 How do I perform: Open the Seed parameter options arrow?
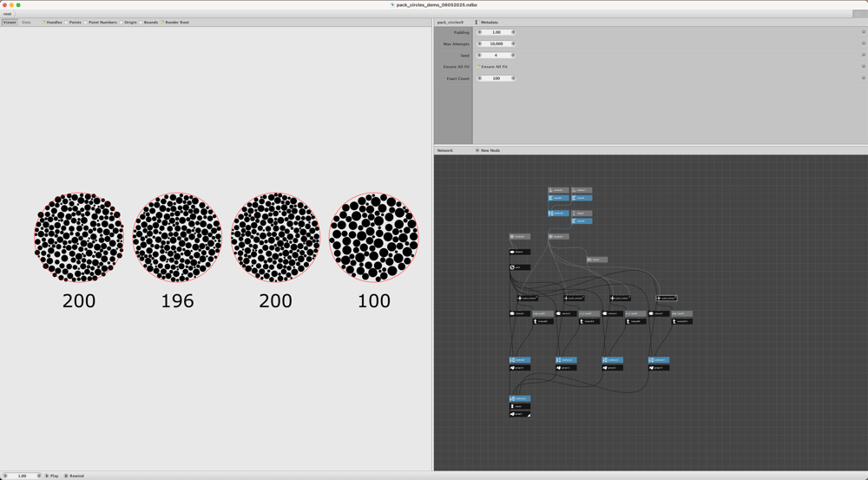coord(863,56)
